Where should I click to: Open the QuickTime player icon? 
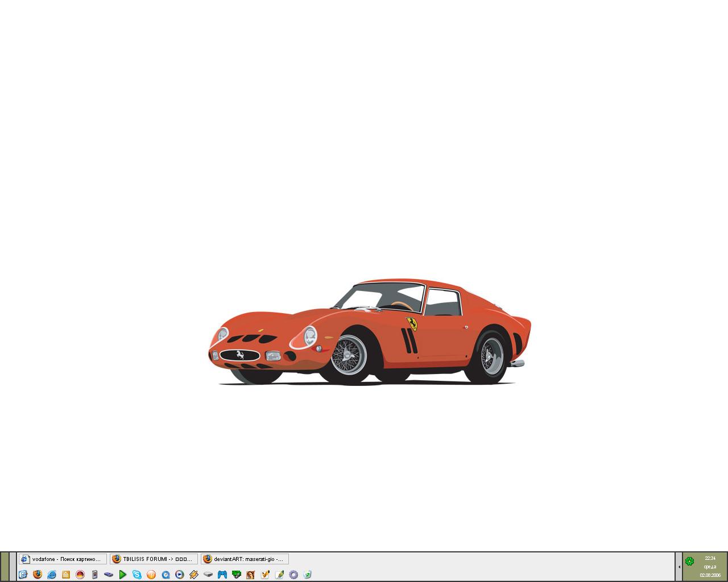(166, 575)
